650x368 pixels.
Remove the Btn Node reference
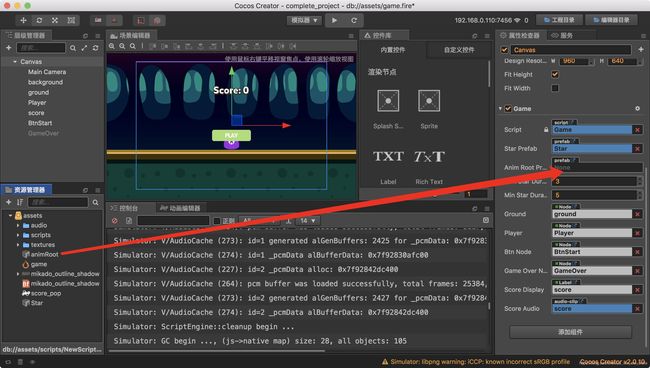637,252
